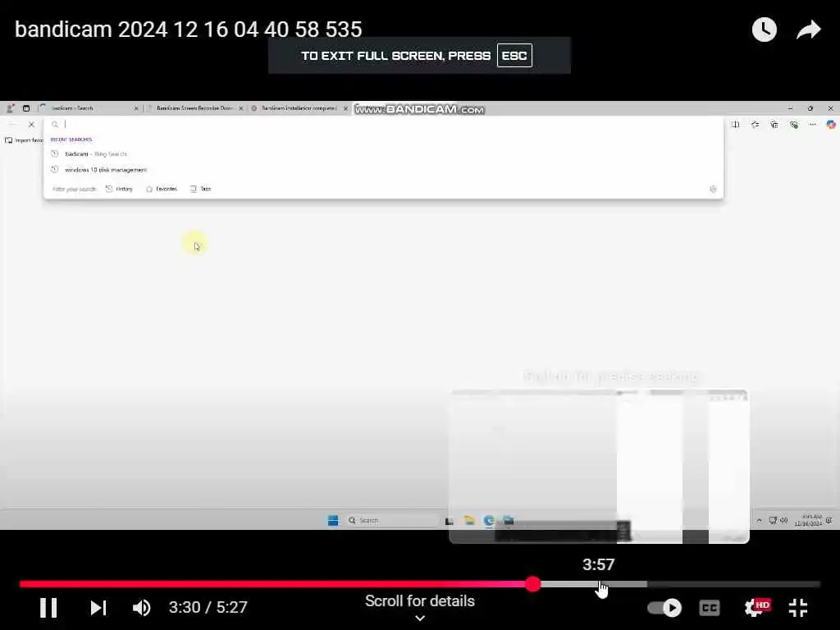Open Edge Settings and more ellipsis
Image resolution: width=840 pixels, height=630 pixels.
pyautogui.click(x=812, y=125)
